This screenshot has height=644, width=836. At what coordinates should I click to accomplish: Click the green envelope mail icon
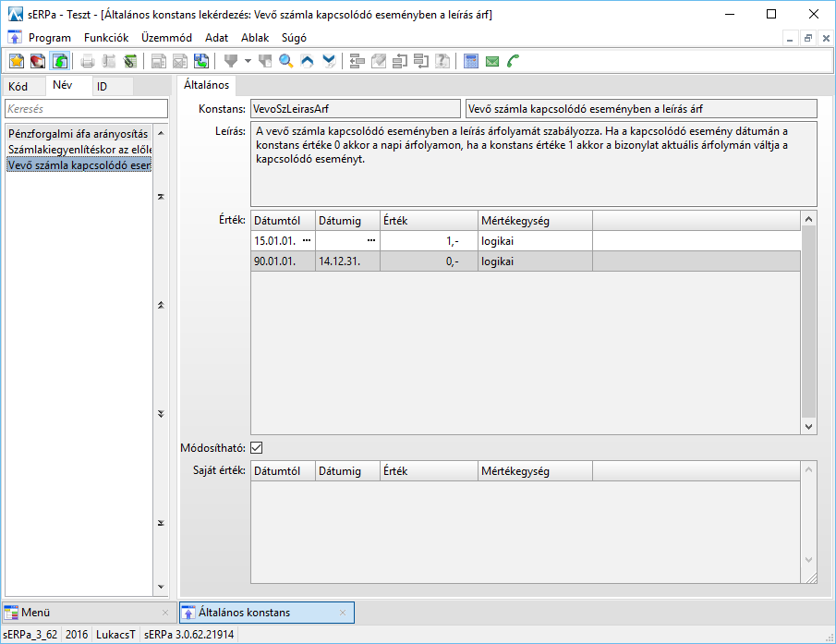[492, 62]
